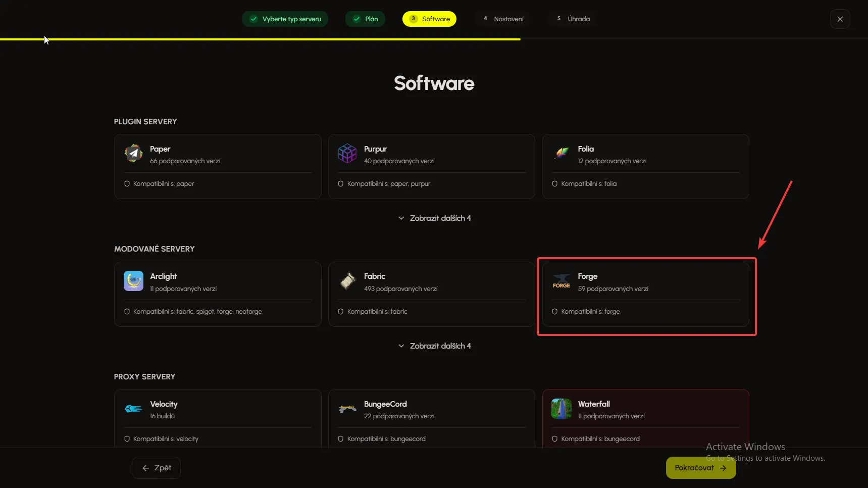This screenshot has height=488, width=868.
Task: Click the Zpět back button
Action: 156,468
